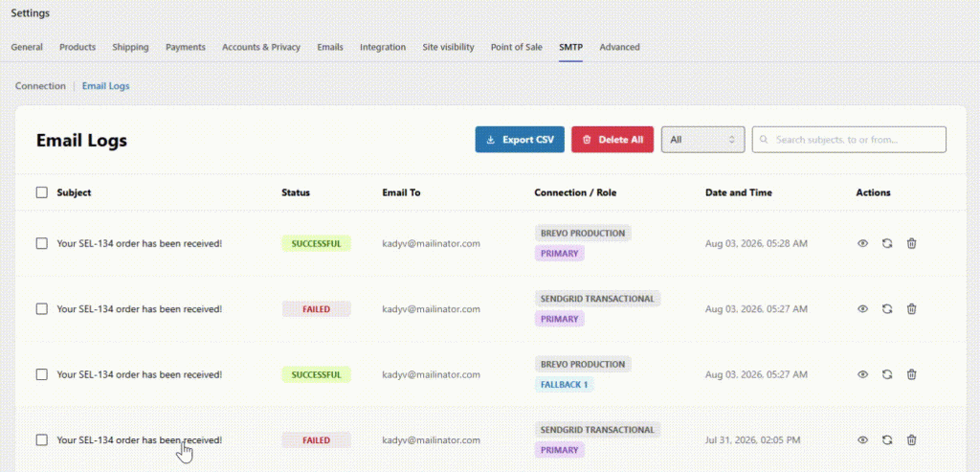980x472 pixels.
Task: Click the FALLBACK 1 role tag
Action: click(564, 385)
